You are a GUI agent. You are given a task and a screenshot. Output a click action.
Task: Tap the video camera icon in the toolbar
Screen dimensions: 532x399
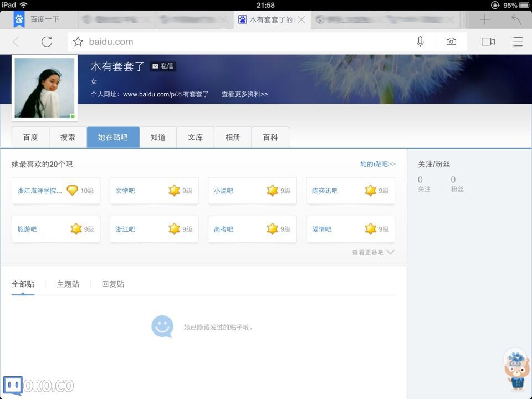pos(488,42)
